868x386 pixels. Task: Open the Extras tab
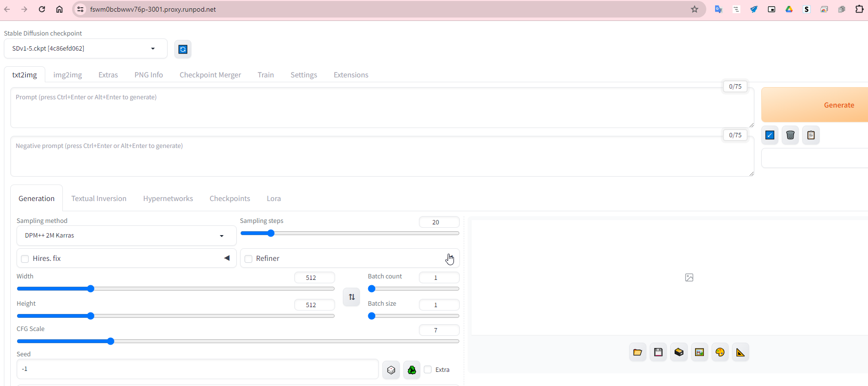tap(108, 75)
